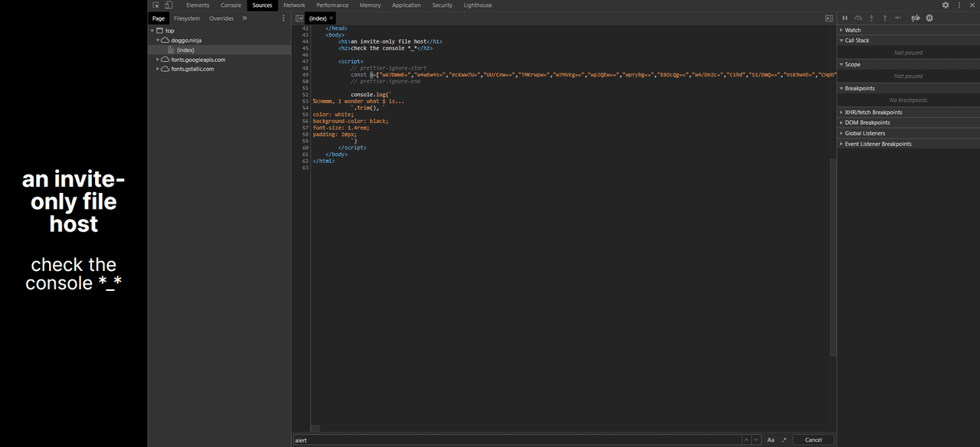Open the DevTools three-dot customize menu
The image size is (980, 447).
pos(959,5)
